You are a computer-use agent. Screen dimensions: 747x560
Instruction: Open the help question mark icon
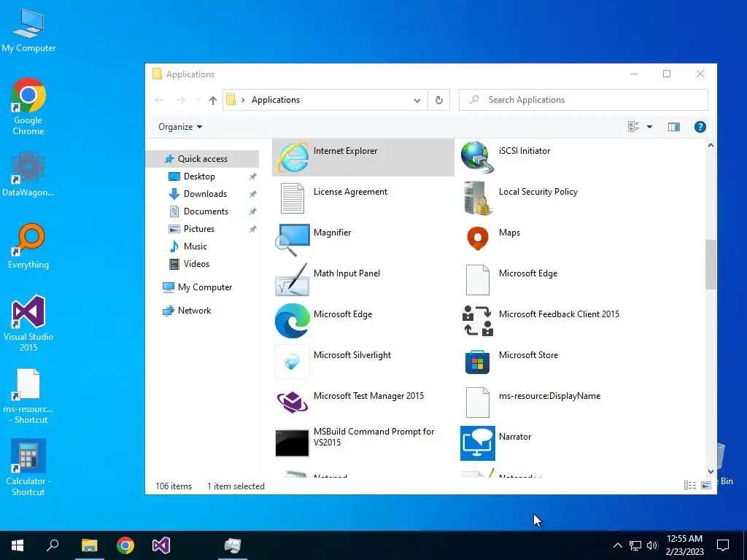700,127
